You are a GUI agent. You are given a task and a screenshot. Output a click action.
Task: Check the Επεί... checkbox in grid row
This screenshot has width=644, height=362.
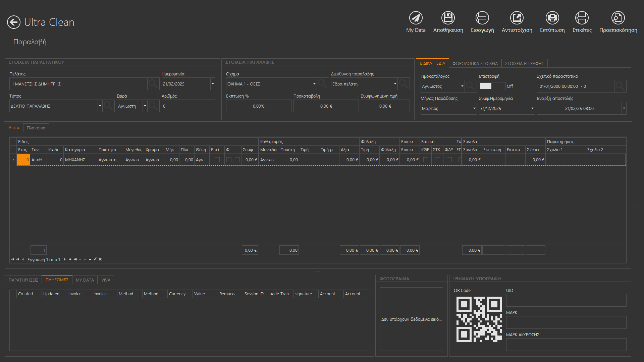click(x=217, y=160)
